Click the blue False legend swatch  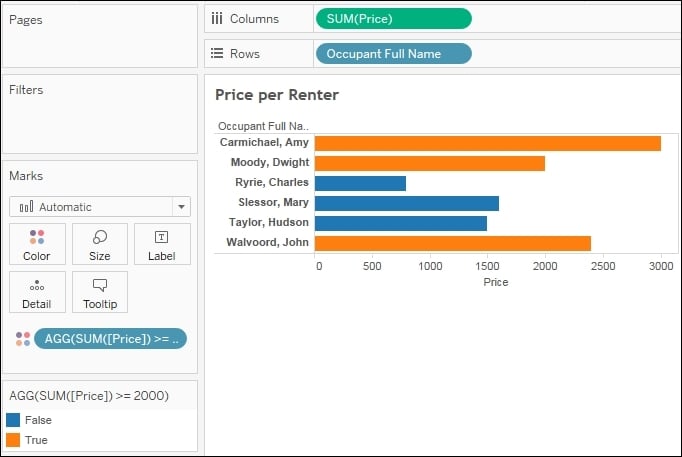[13, 420]
